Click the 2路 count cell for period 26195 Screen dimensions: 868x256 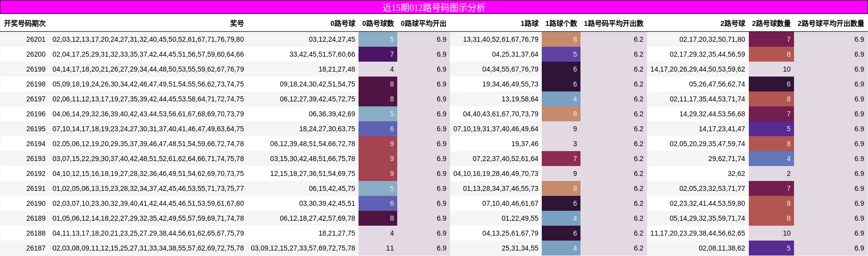771,129
